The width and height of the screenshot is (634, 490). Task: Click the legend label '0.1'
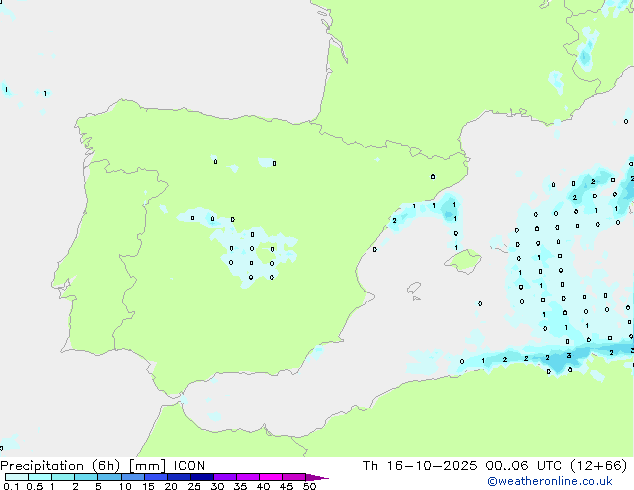tap(11, 486)
